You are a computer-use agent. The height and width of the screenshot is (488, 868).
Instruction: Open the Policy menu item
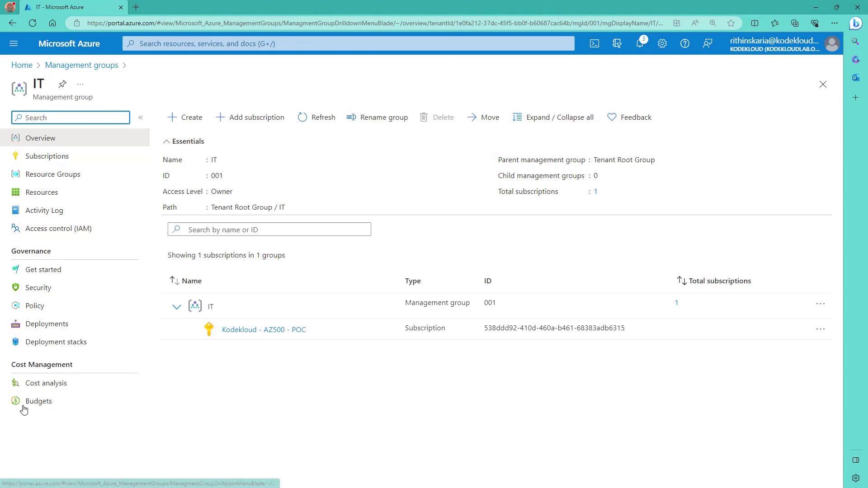coord(35,305)
